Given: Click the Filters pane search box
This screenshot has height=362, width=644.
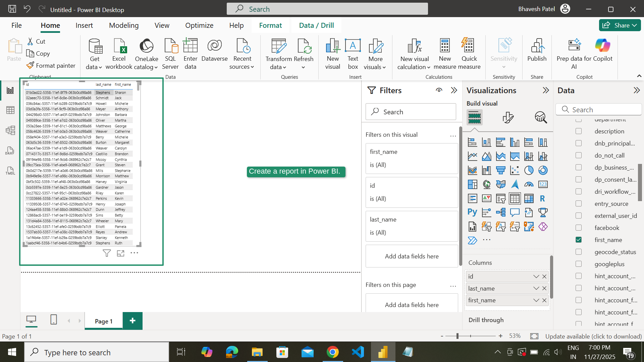Looking at the screenshot, I should click(x=411, y=112).
